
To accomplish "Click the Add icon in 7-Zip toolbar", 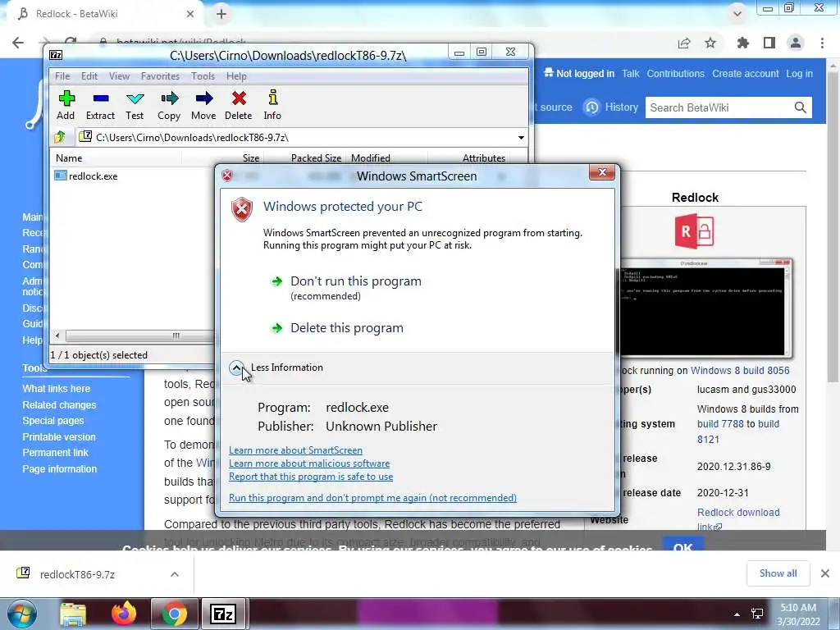I will tap(66, 98).
